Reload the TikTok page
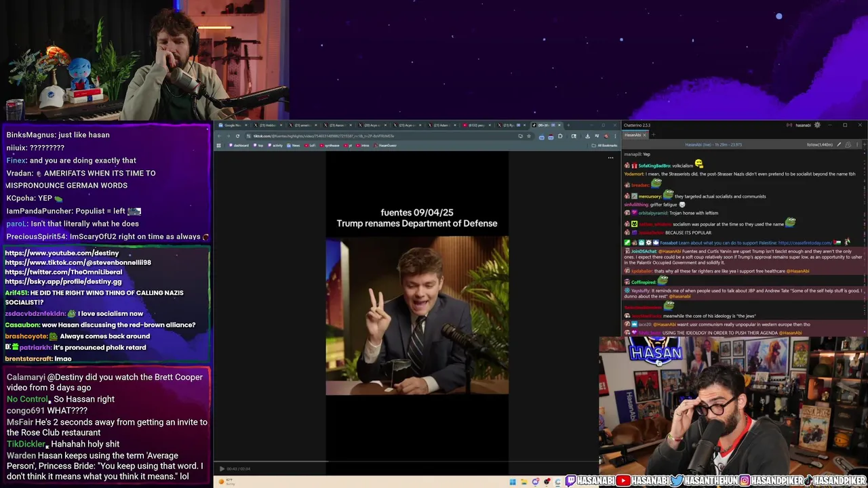The height and width of the screenshot is (488, 868). pyautogui.click(x=237, y=136)
